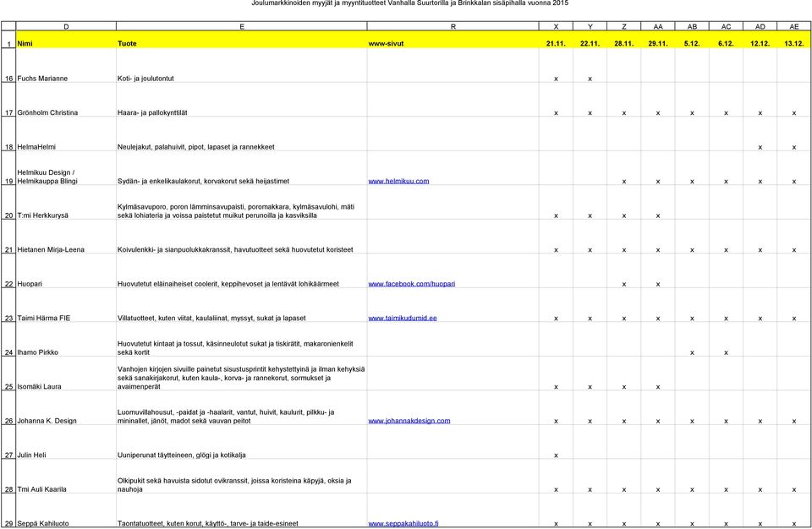Click the 'HelmaHelmi' name cell
812x529 pixels.
coord(66,134)
